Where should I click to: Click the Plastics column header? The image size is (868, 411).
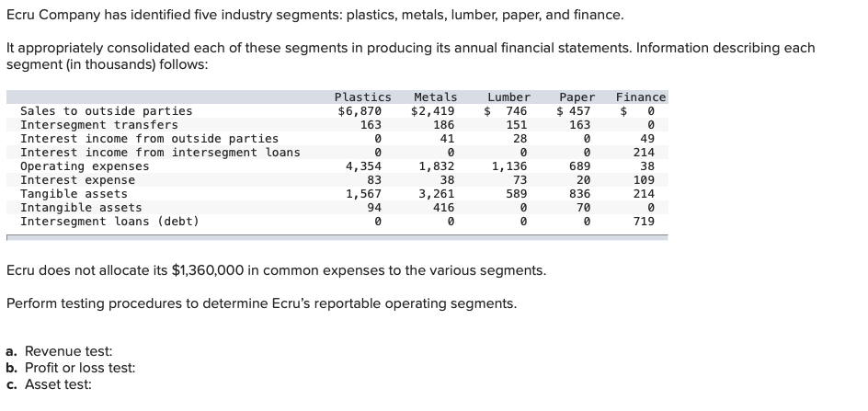pyautogui.click(x=362, y=97)
